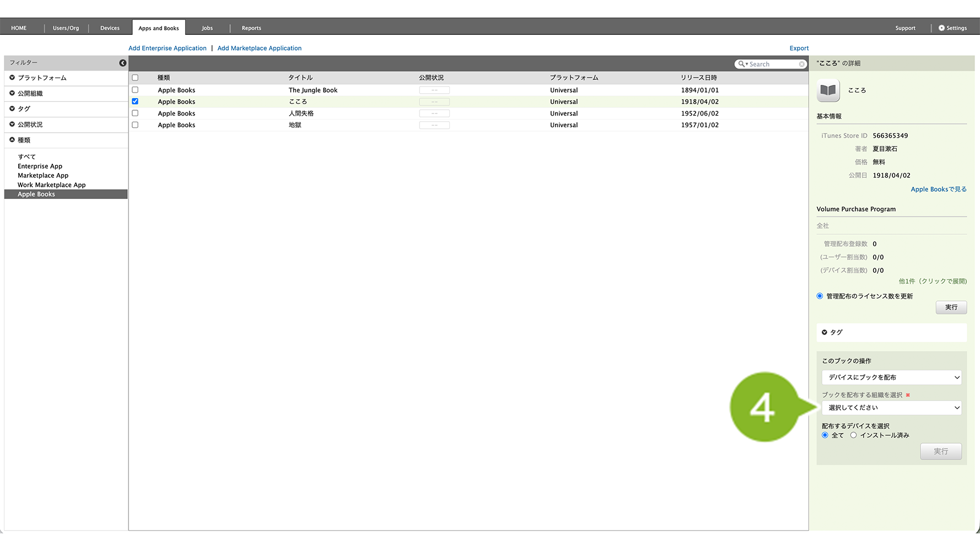The height and width of the screenshot is (551, 980).
Task: Expand the プラットフォーム filter
Action: coord(12,78)
